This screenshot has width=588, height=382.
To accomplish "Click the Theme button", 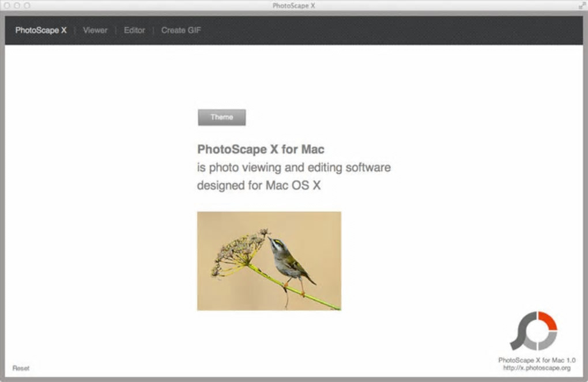I will [221, 118].
